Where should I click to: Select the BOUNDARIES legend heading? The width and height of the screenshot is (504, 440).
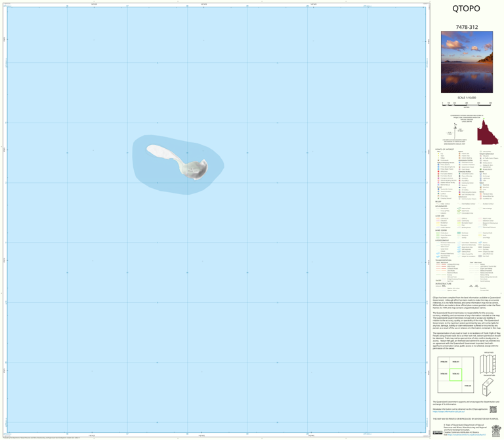click(x=441, y=206)
